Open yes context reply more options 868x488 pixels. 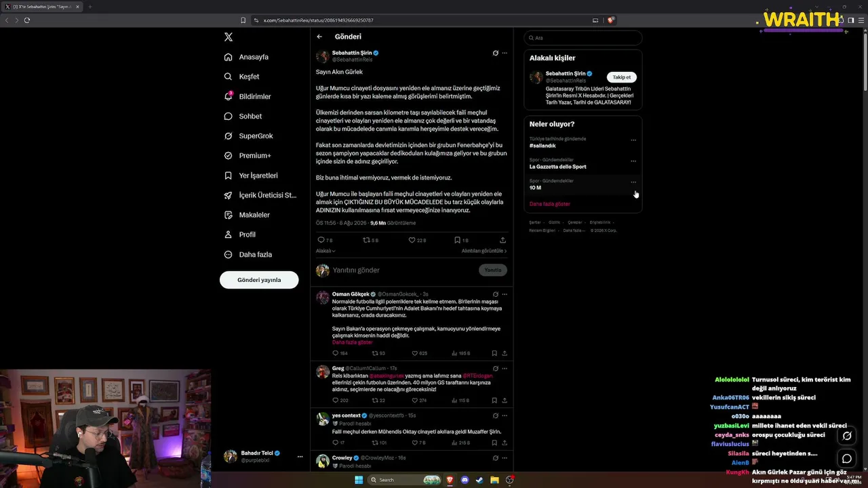coord(505,415)
